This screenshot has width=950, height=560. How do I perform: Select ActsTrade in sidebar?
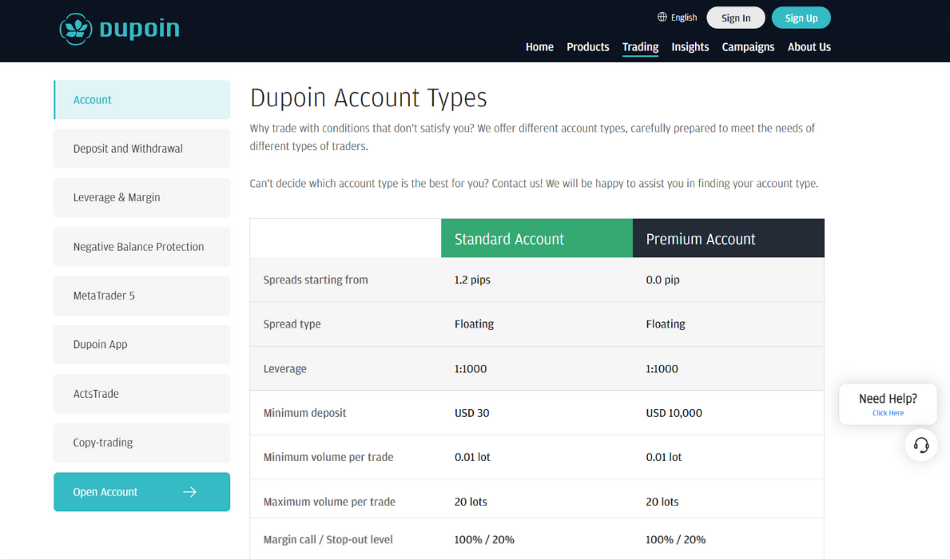[x=141, y=393]
